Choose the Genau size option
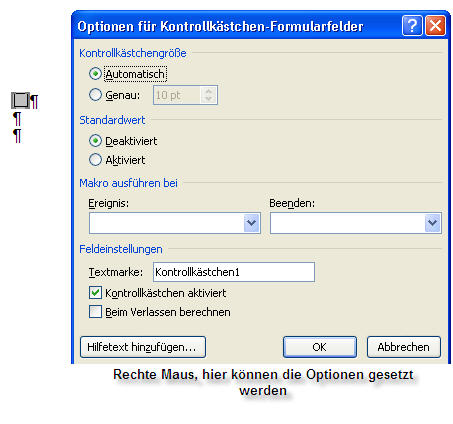 tap(95, 95)
